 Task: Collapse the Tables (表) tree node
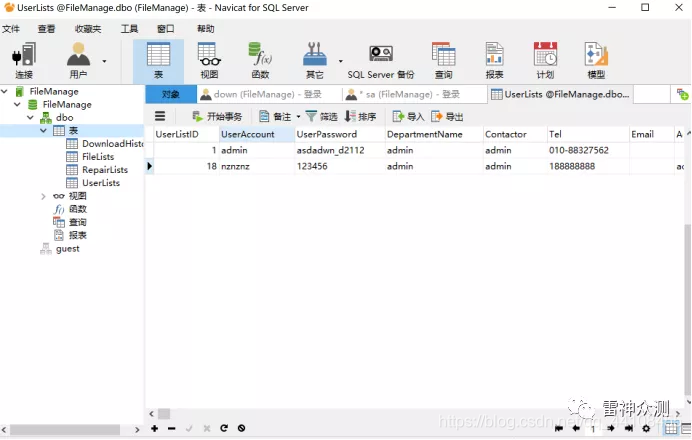(43, 131)
